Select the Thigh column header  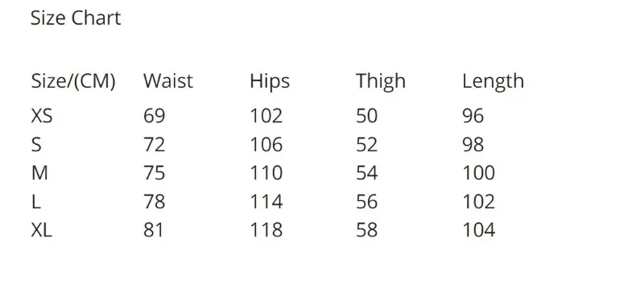(380, 81)
